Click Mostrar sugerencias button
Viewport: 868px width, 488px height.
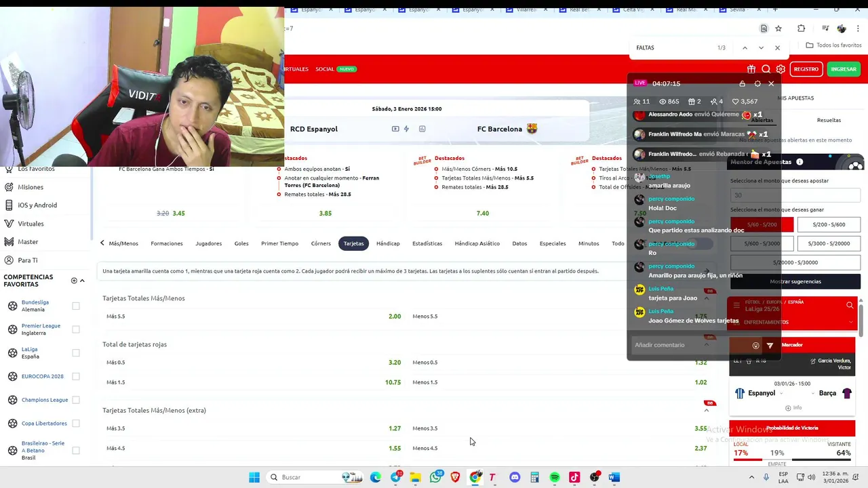point(795,281)
